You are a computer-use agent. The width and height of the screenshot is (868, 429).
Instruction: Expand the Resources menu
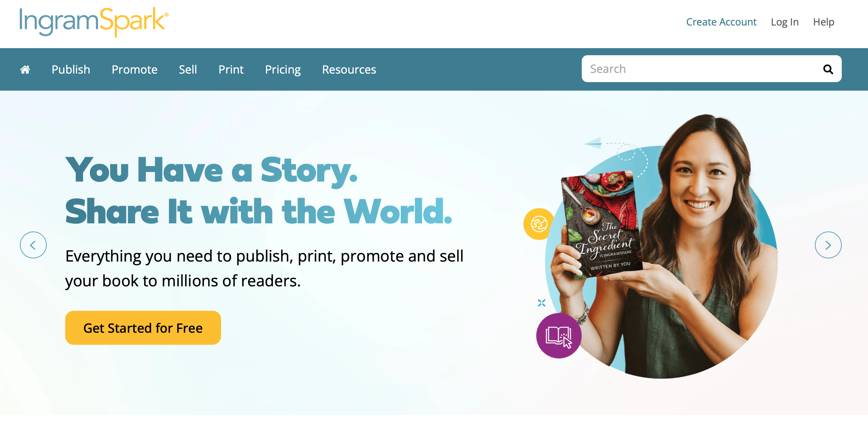[x=349, y=69]
